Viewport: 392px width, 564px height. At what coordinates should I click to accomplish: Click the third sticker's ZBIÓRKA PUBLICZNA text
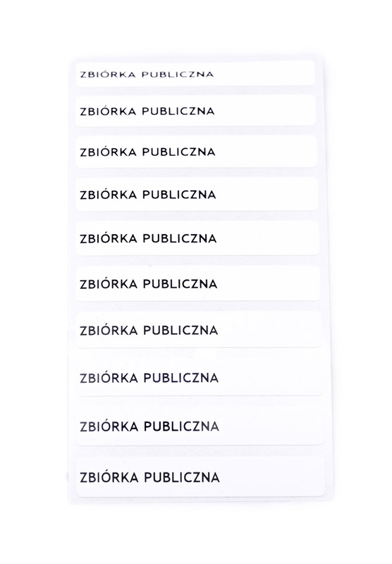147,152
